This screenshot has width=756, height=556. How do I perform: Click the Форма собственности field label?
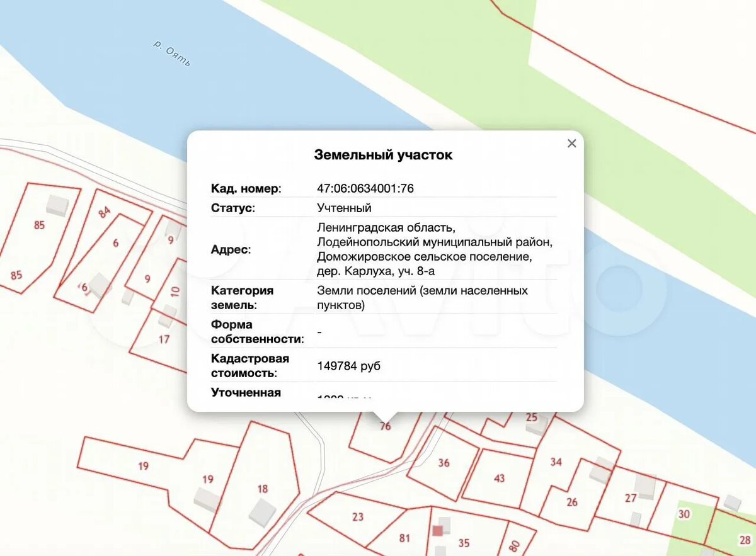point(257,332)
